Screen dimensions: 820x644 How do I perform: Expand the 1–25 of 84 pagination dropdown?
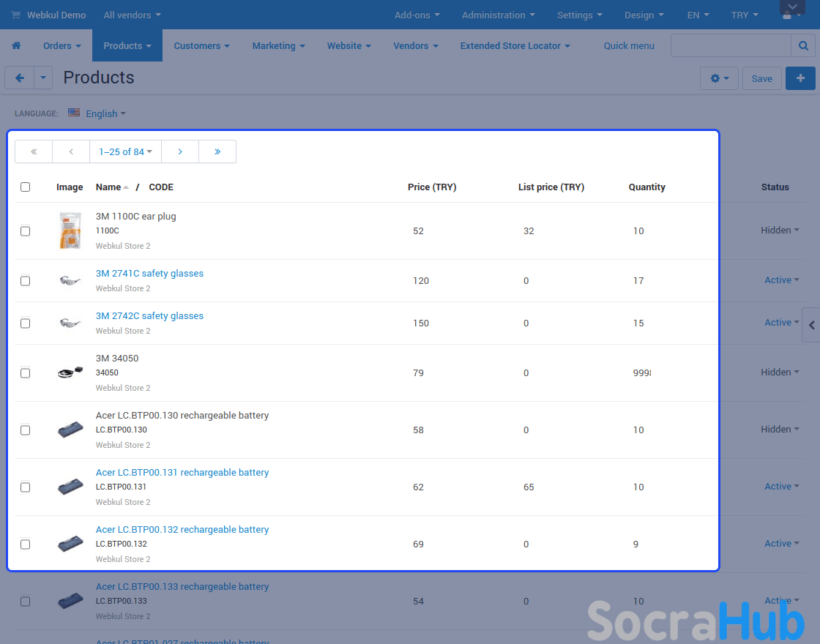[x=125, y=151]
